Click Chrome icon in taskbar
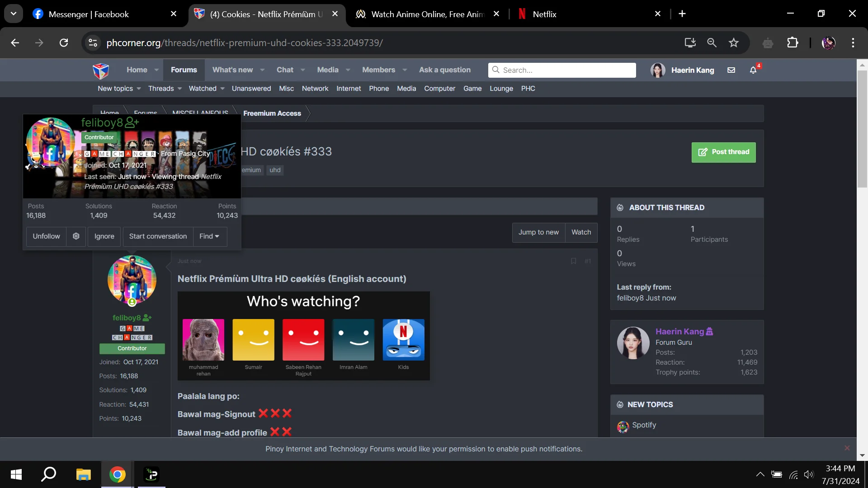The height and width of the screenshot is (488, 868). pyautogui.click(x=118, y=474)
